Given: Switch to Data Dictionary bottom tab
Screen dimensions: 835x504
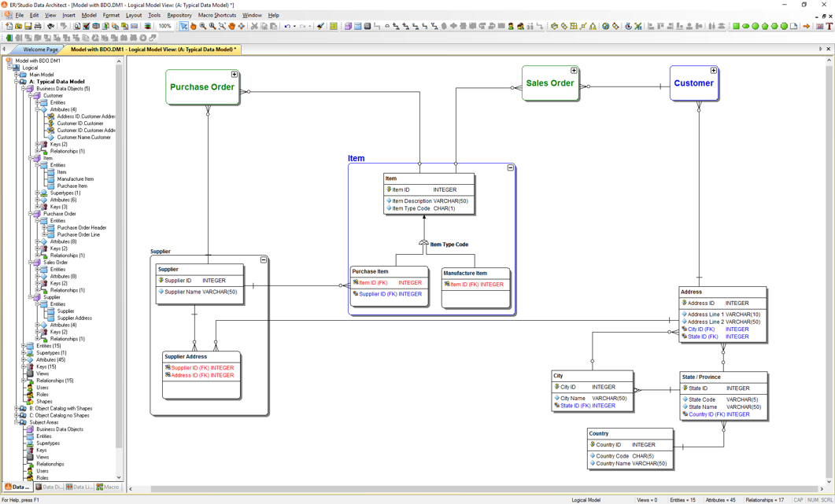Looking at the screenshot, I should (49, 487).
